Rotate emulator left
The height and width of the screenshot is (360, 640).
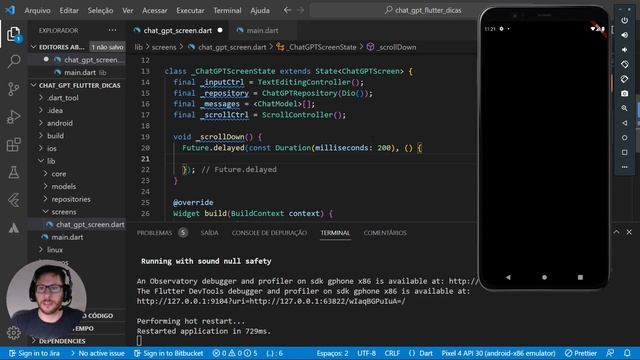pos(624,64)
